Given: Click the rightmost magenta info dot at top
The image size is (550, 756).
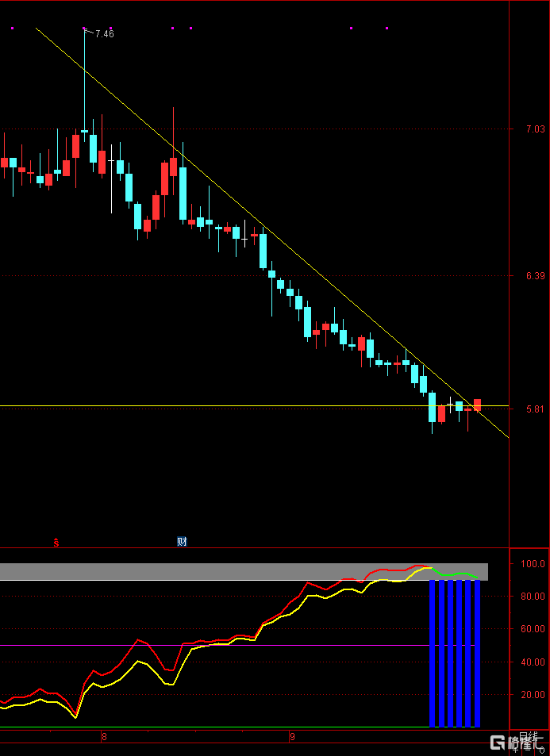Looking at the screenshot, I should click(387, 29).
